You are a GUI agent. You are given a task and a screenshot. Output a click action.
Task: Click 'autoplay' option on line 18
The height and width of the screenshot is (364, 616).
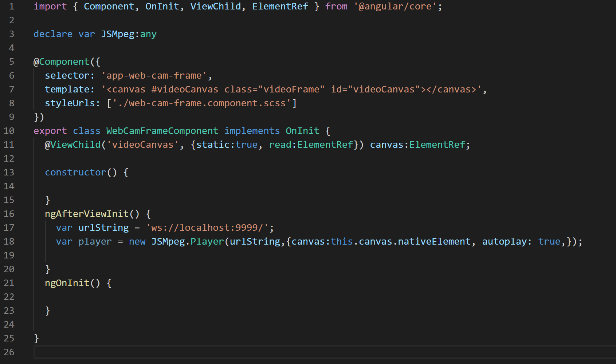click(505, 242)
